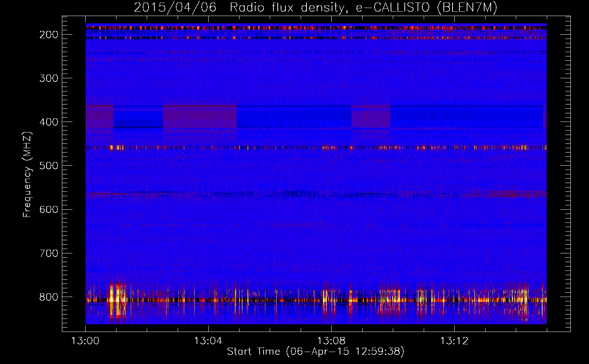Click the 13:08 time tick label
This screenshot has width=589, height=364.
tap(331, 341)
